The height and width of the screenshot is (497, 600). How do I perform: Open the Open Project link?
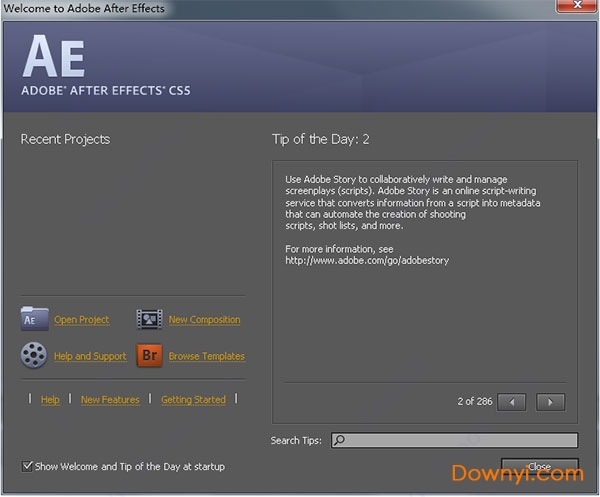[x=82, y=320]
